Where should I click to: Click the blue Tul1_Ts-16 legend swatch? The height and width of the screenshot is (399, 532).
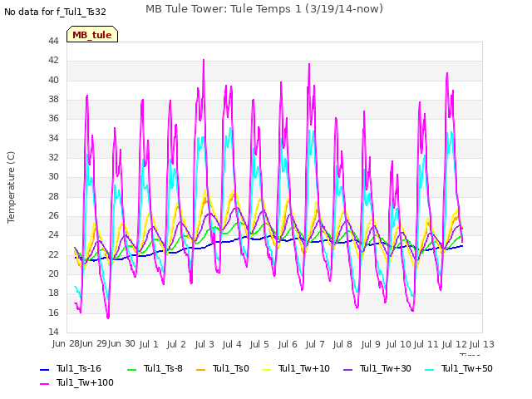point(44,369)
